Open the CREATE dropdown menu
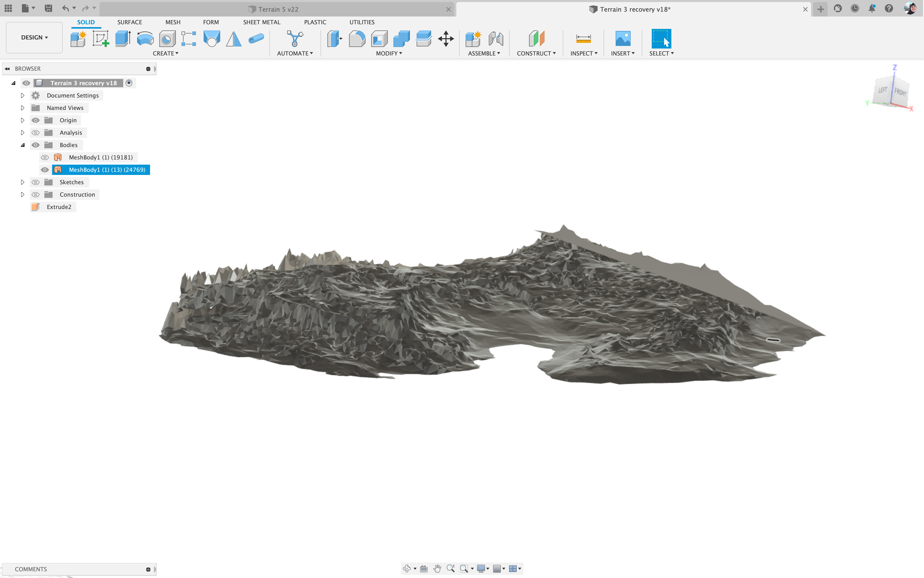The height and width of the screenshot is (578, 924). coord(165,53)
